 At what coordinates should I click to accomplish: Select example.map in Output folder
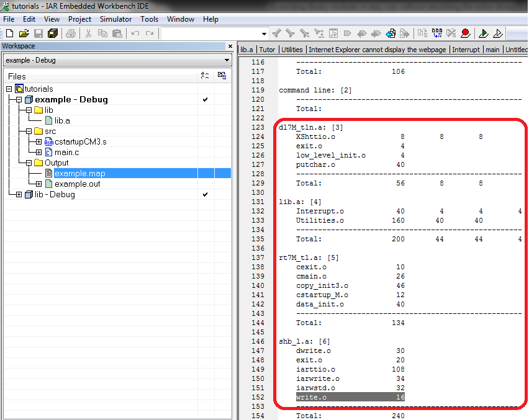pyautogui.click(x=80, y=173)
